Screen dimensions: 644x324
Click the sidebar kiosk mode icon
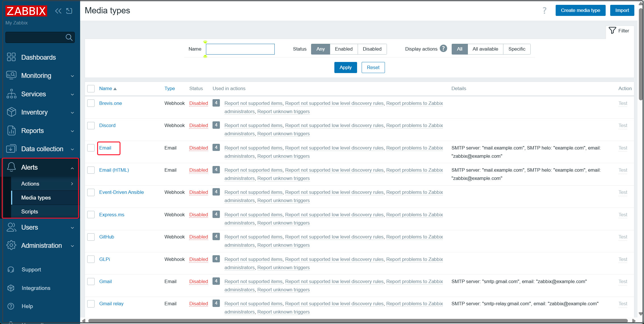coord(69,11)
